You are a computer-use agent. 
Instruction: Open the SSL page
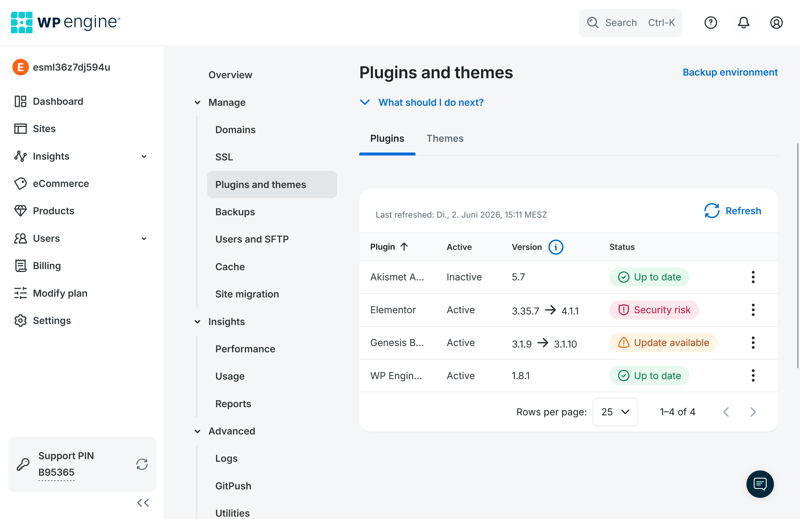click(224, 157)
